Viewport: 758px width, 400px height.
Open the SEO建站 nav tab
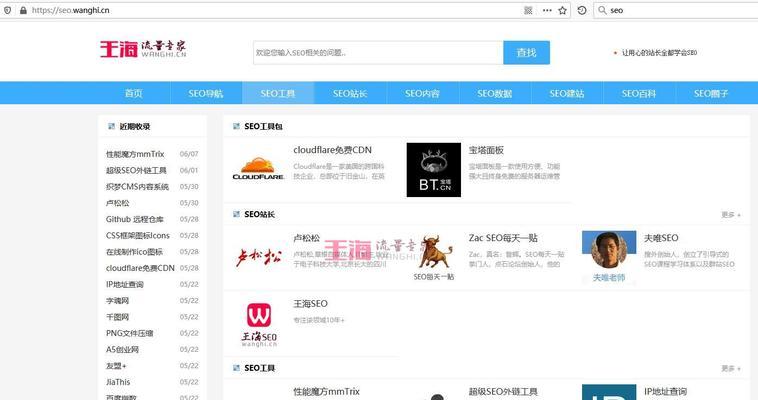pyautogui.click(x=567, y=93)
